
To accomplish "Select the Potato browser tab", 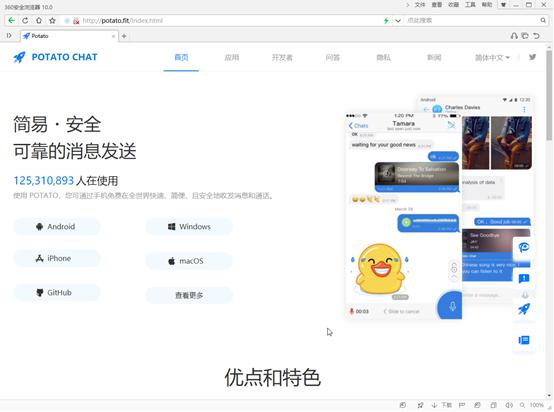I will point(69,36).
